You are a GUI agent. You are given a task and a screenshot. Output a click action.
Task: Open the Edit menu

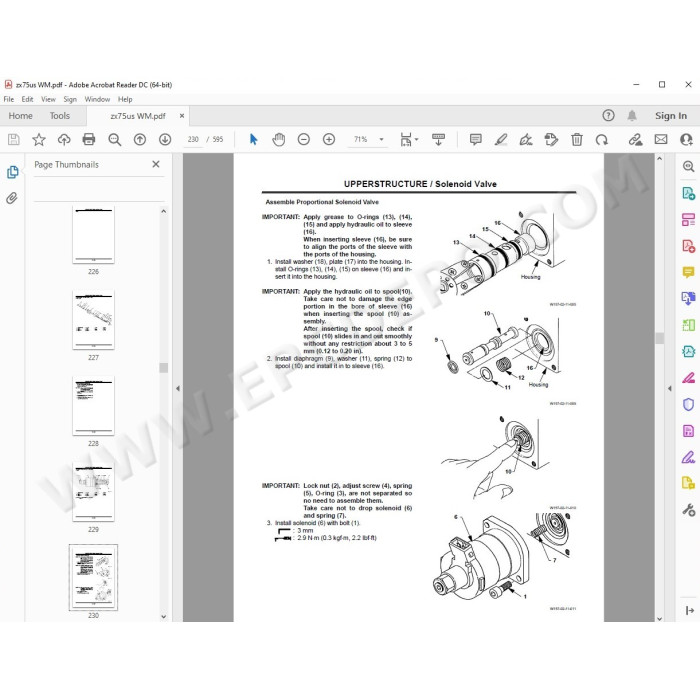tap(27, 99)
